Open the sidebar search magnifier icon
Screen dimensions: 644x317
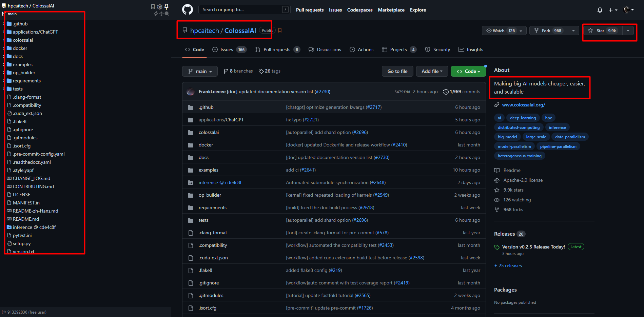167,14
